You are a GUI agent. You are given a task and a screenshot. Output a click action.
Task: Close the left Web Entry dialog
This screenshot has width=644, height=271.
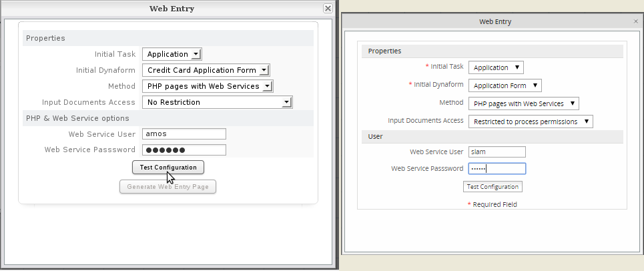pos(328,9)
